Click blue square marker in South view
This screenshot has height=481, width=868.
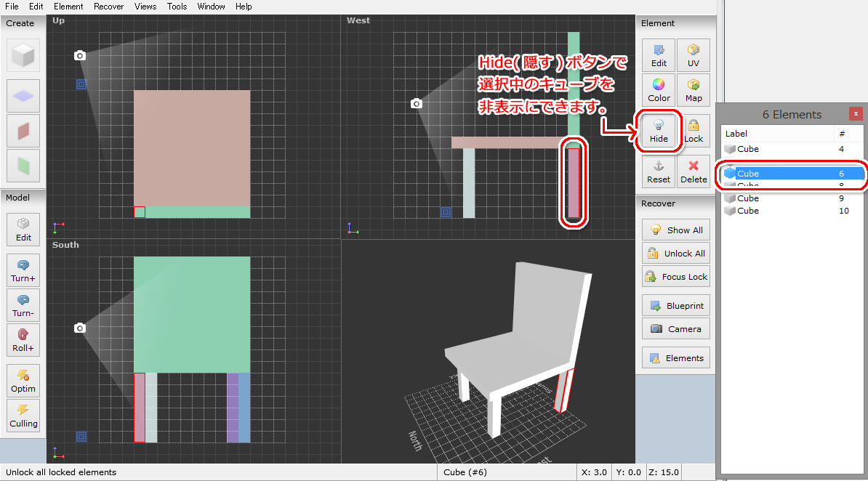(81, 437)
